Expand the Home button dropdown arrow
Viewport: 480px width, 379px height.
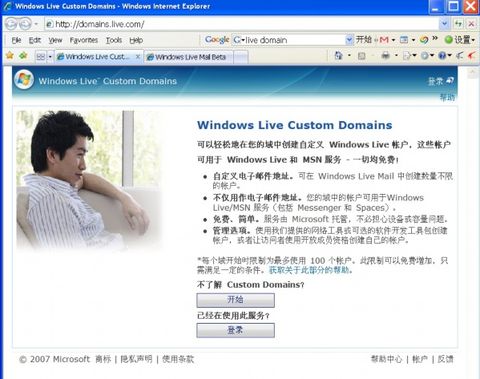349,56
